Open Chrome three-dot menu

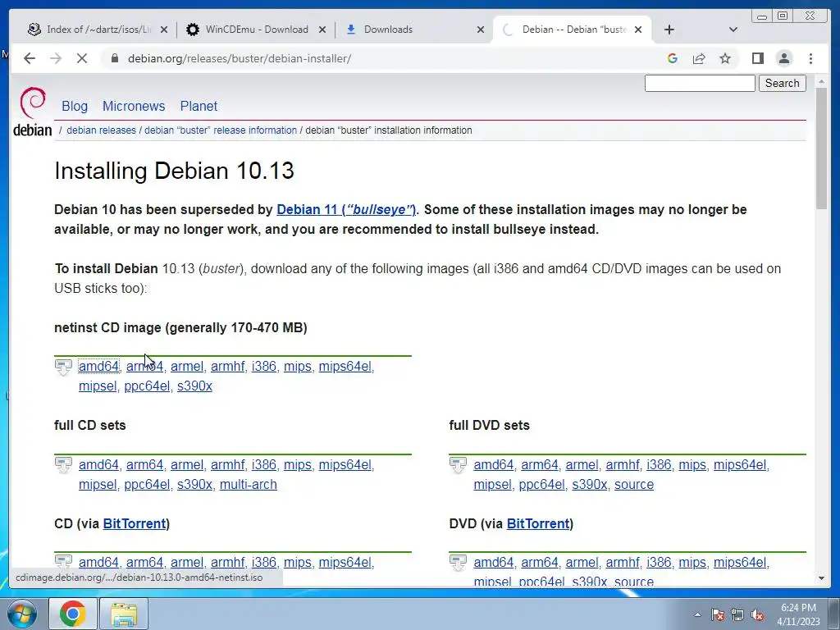click(810, 58)
